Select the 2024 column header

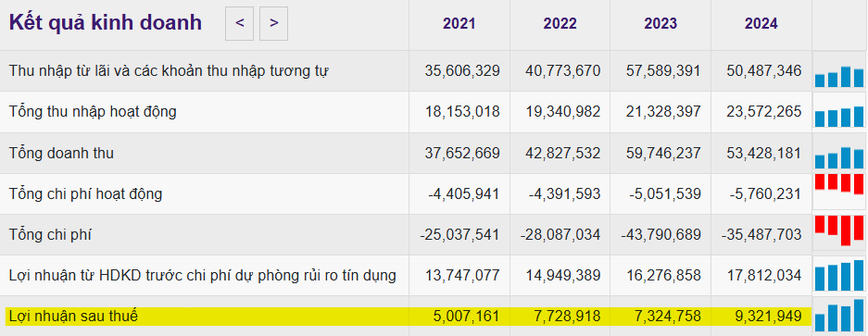coord(761,24)
